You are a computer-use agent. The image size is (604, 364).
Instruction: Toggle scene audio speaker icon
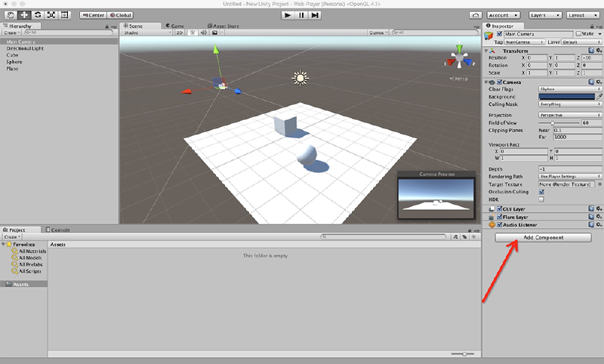pyautogui.click(x=204, y=32)
